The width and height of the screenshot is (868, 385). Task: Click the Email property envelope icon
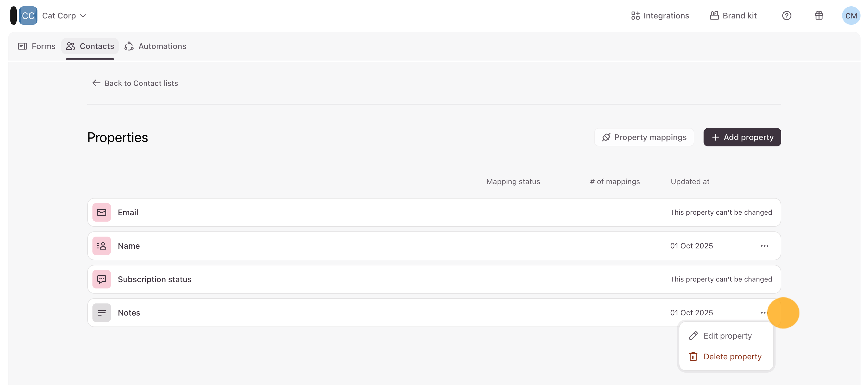(101, 212)
